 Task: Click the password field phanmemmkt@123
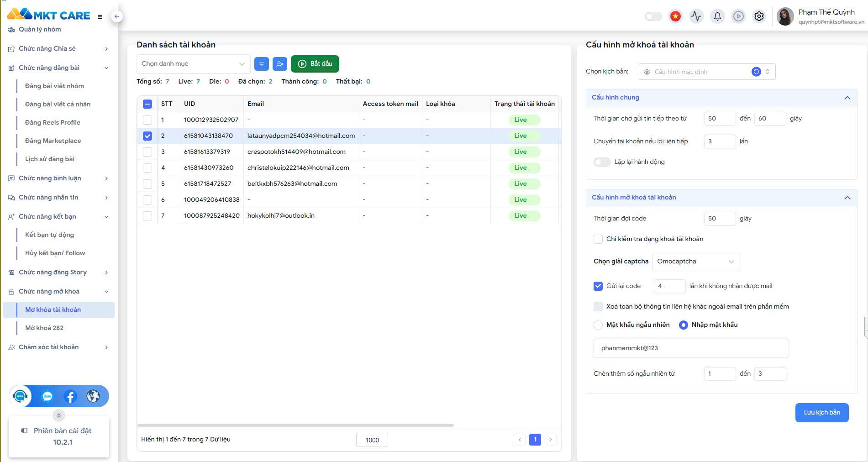pos(691,348)
